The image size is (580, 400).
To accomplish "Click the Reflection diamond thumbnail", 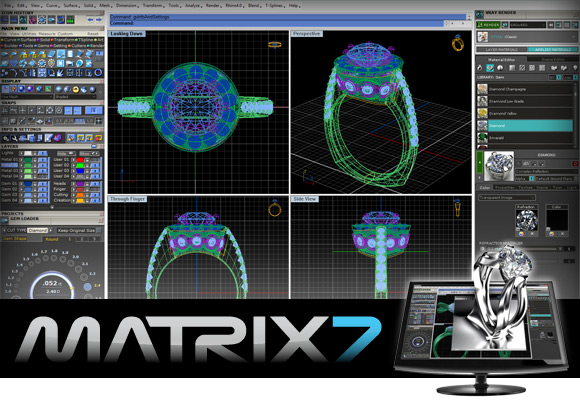I will coord(526,220).
